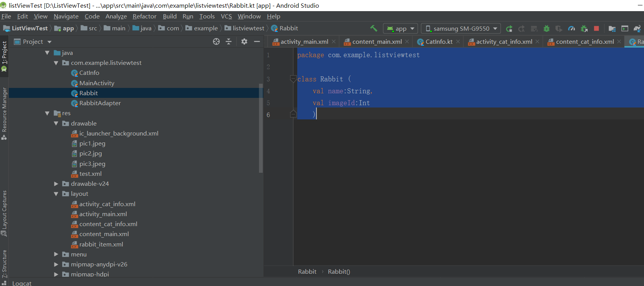Screen dimensions: 644x286
Task: Click the Make Project hammer icon
Action: click(x=374, y=28)
